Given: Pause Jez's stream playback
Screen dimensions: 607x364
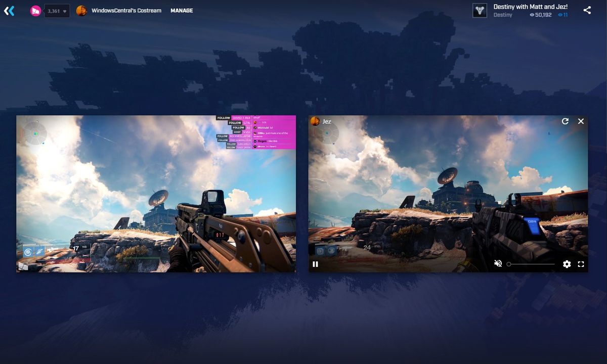Looking at the screenshot, I should (315, 264).
